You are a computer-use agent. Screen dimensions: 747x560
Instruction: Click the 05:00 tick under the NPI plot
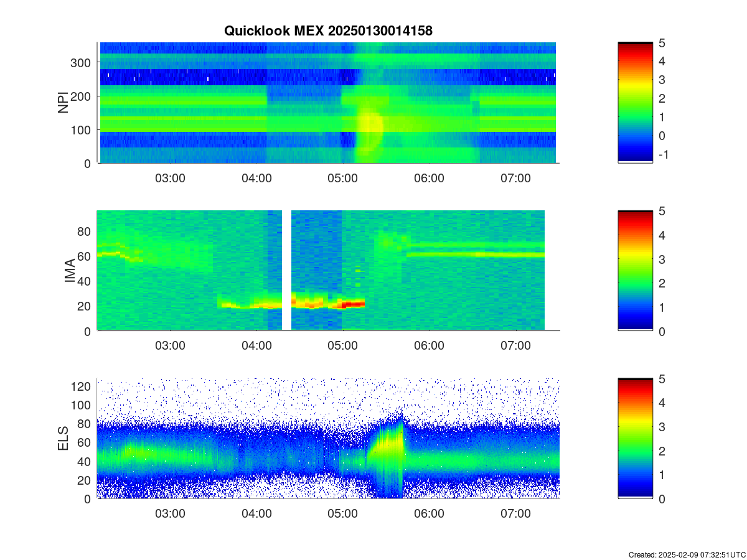click(343, 178)
